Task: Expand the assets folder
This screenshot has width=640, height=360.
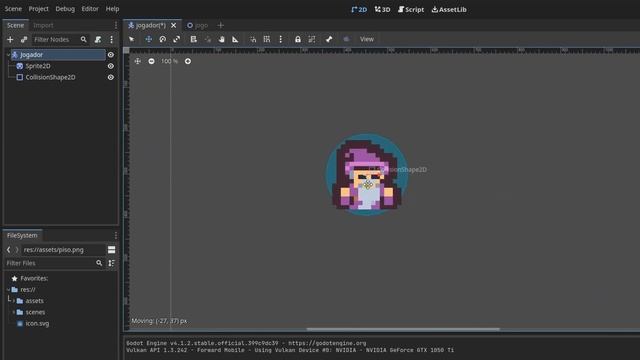Action: click(x=13, y=301)
